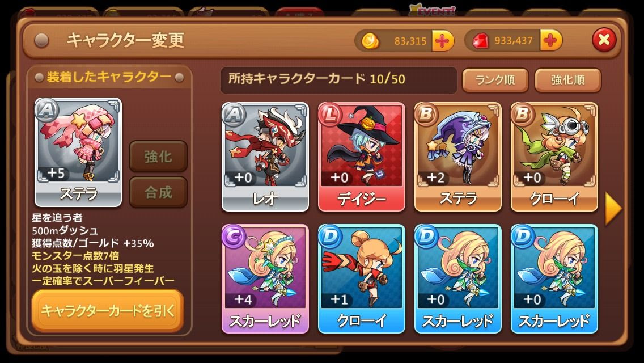The width and height of the screenshot is (644, 363).
Task: Click the red gem icon
Action: click(x=481, y=41)
